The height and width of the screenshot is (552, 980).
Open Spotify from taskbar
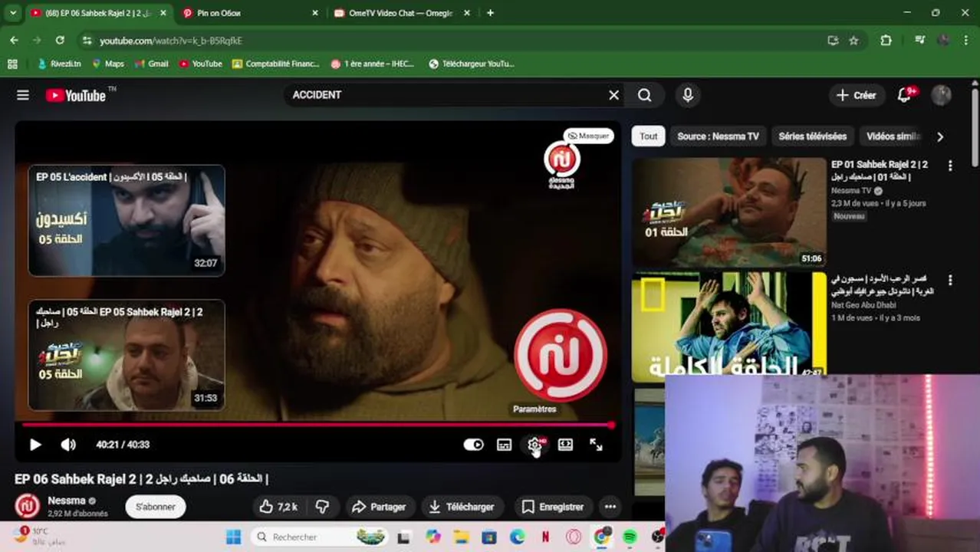[630, 537]
